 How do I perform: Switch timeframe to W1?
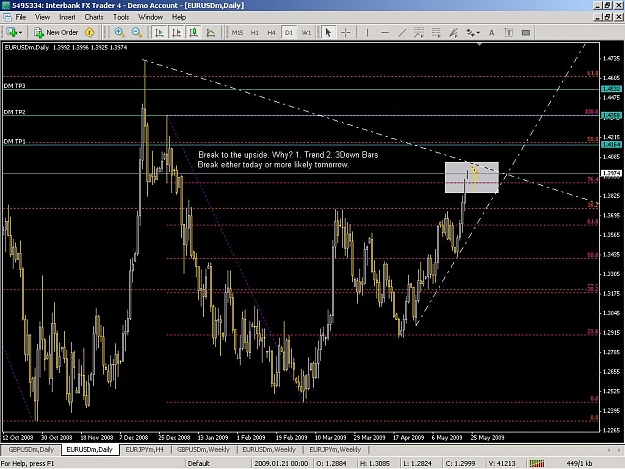point(306,33)
